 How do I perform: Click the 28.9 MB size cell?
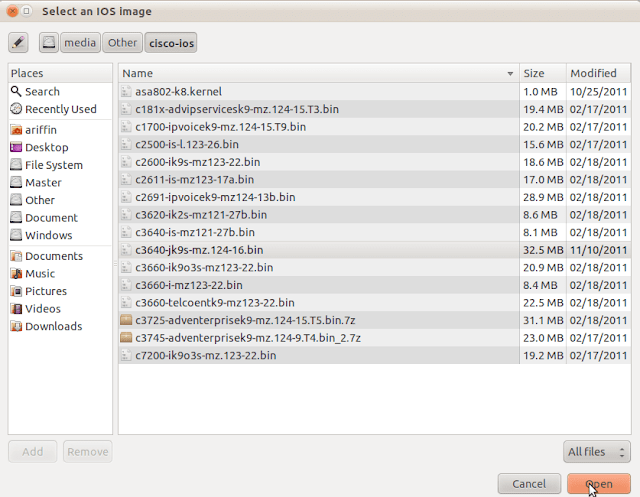pyautogui.click(x=543, y=197)
